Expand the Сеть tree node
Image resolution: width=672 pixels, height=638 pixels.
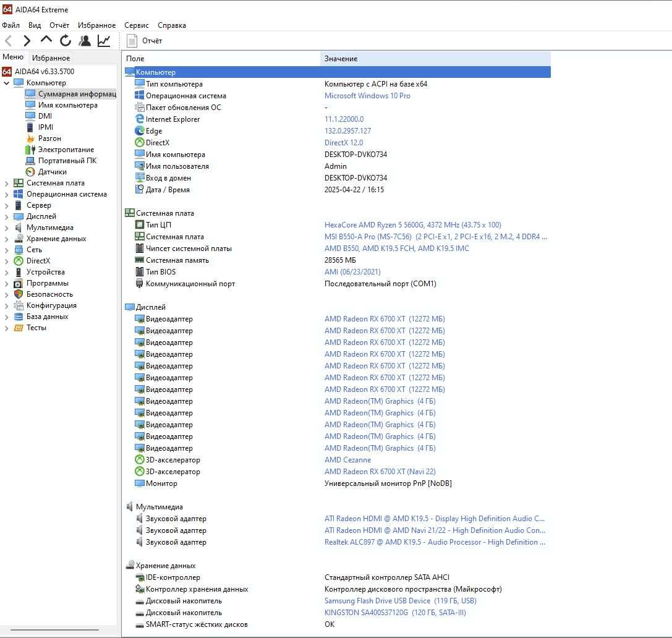point(6,250)
